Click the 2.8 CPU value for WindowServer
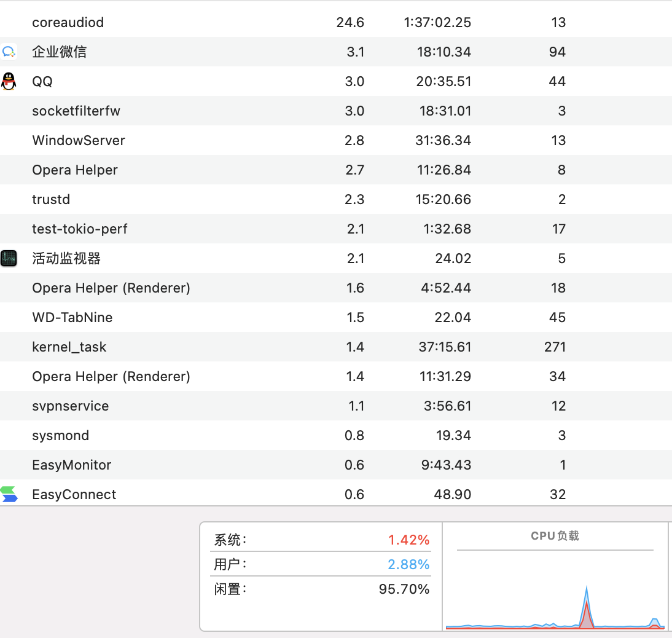The width and height of the screenshot is (672, 638). click(354, 141)
